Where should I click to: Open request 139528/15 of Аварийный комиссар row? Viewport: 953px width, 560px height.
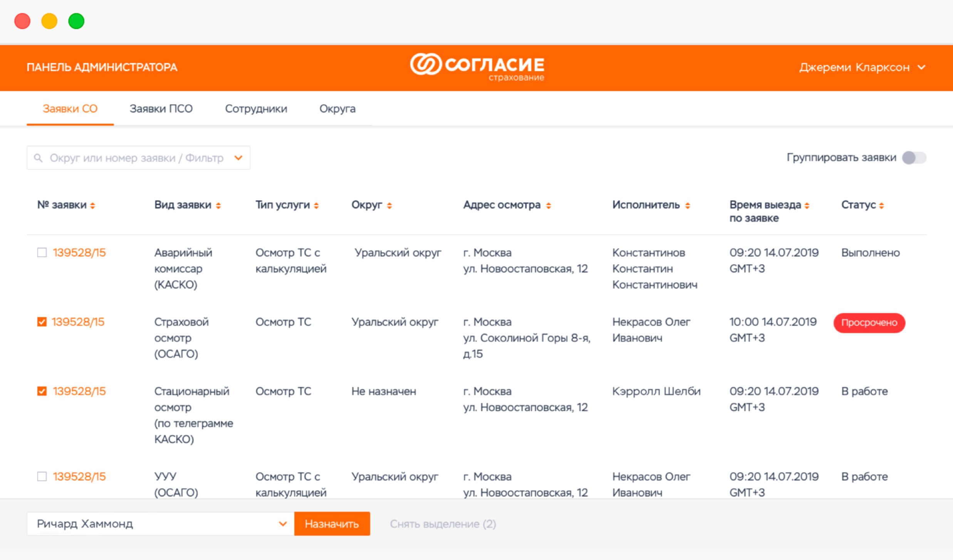(x=79, y=253)
